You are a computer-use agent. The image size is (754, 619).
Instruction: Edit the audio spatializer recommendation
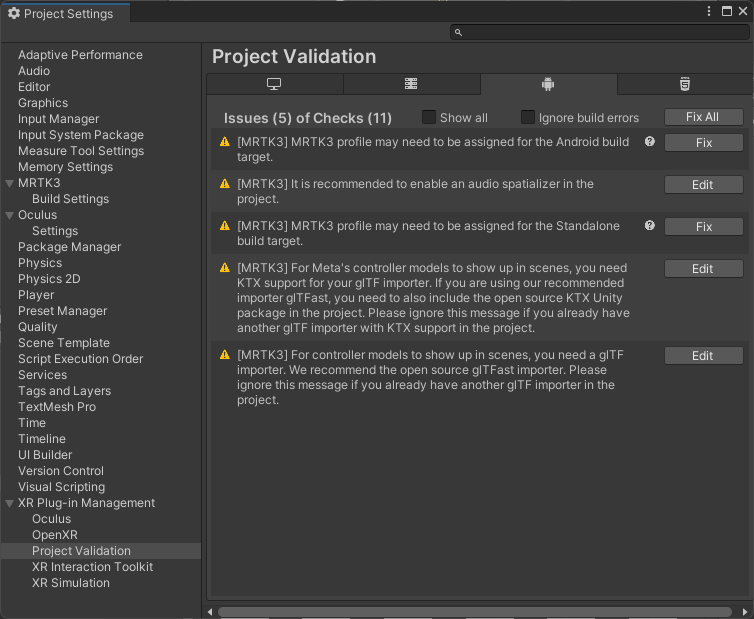click(704, 185)
